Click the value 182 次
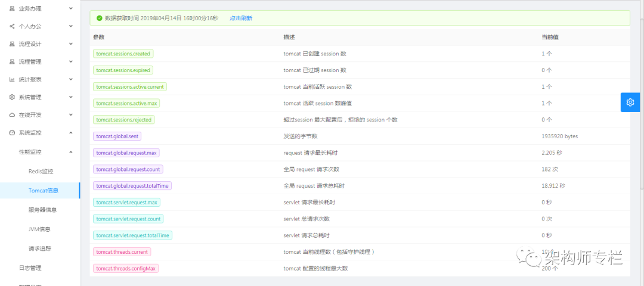 pos(550,169)
